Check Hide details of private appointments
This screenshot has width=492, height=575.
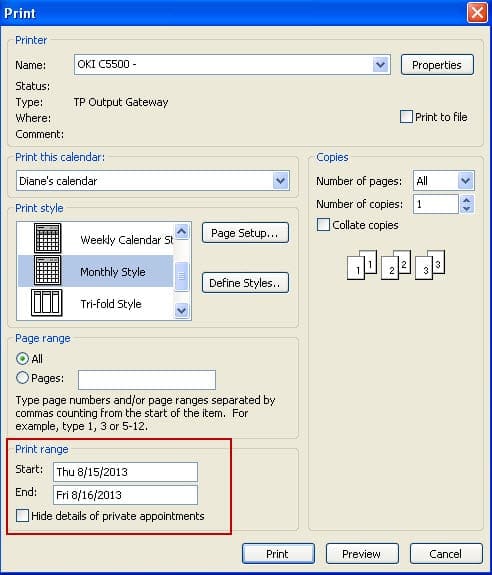click(22, 516)
